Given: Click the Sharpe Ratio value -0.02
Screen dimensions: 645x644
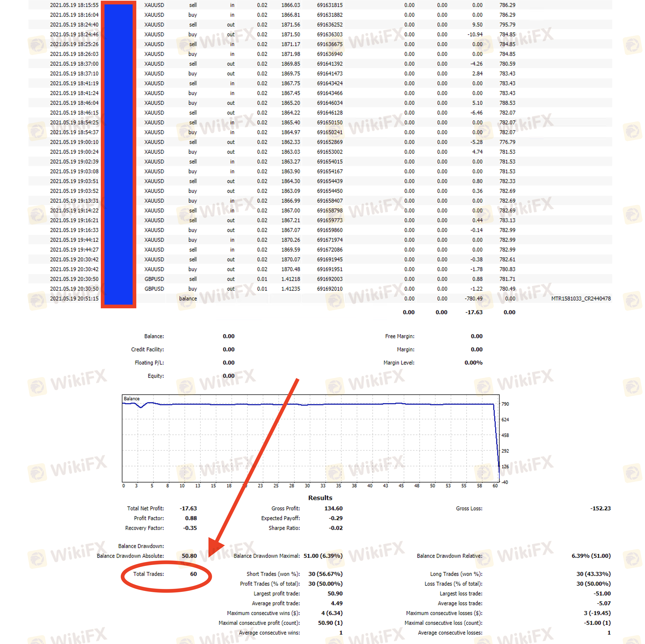Looking at the screenshot, I should 335,528.
